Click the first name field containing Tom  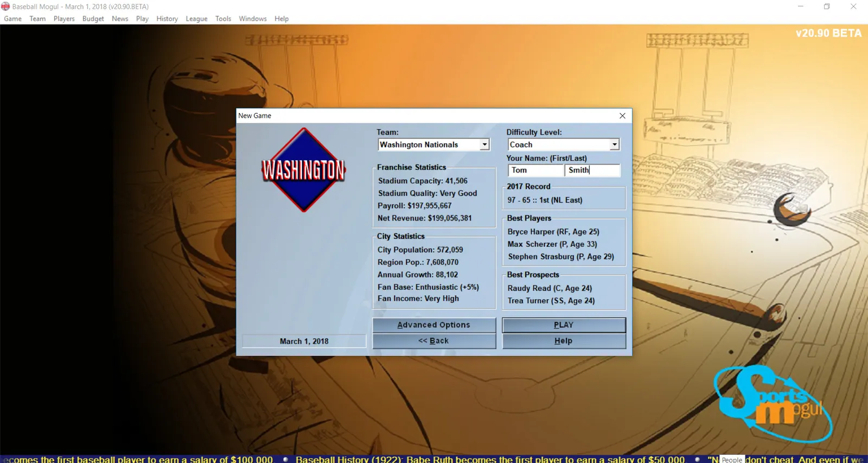tap(536, 170)
